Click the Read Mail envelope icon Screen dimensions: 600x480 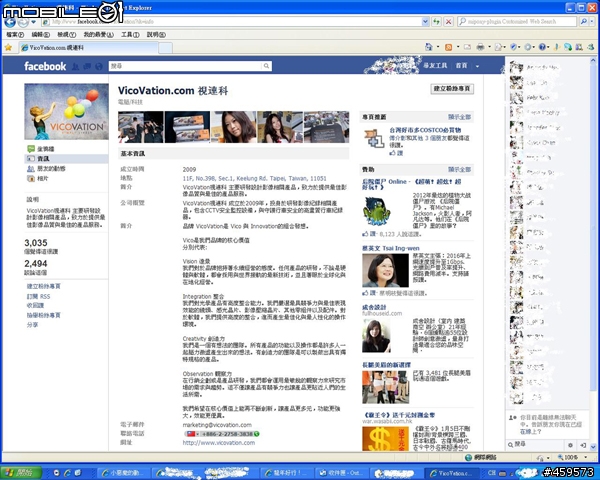(467, 47)
